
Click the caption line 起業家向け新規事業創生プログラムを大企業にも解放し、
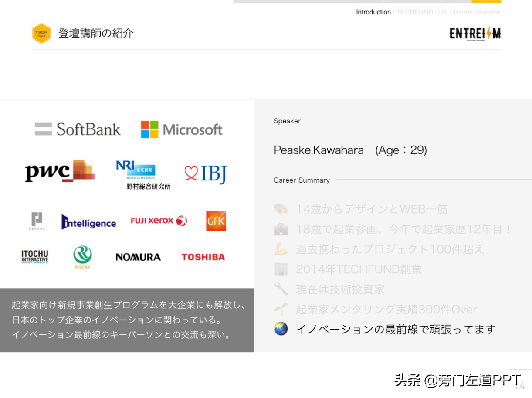coord(129,305)
